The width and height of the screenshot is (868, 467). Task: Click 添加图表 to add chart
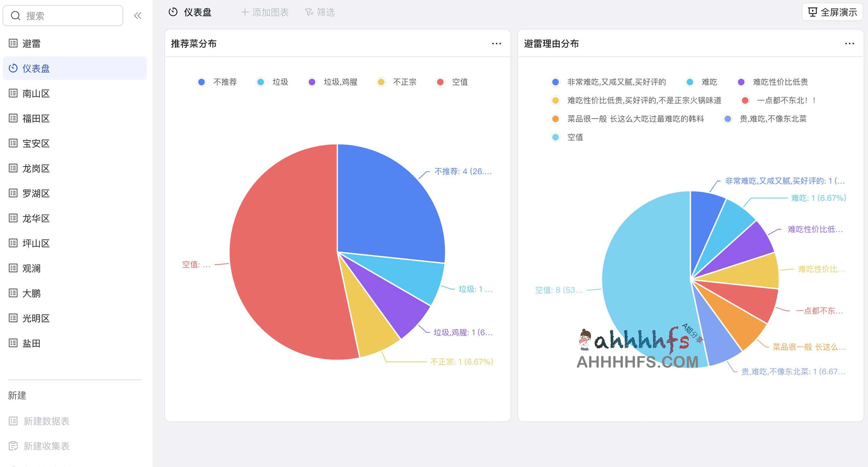(x=265, y=13)
